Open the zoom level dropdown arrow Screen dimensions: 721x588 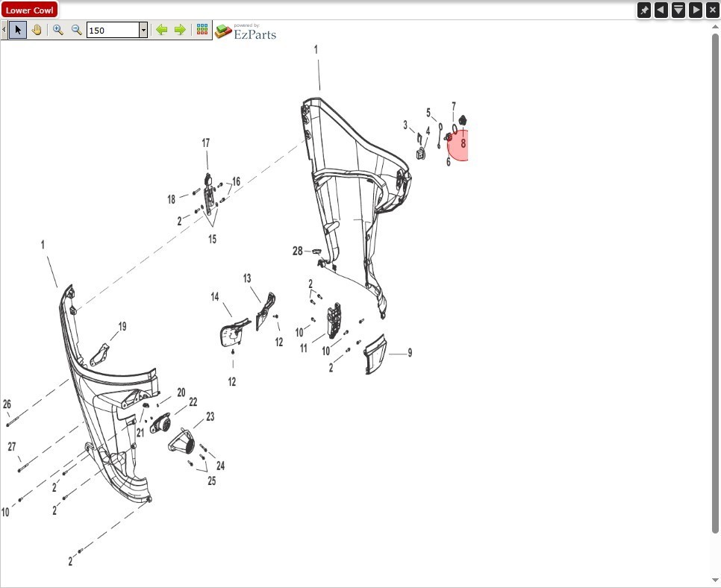tap(143, 30)
